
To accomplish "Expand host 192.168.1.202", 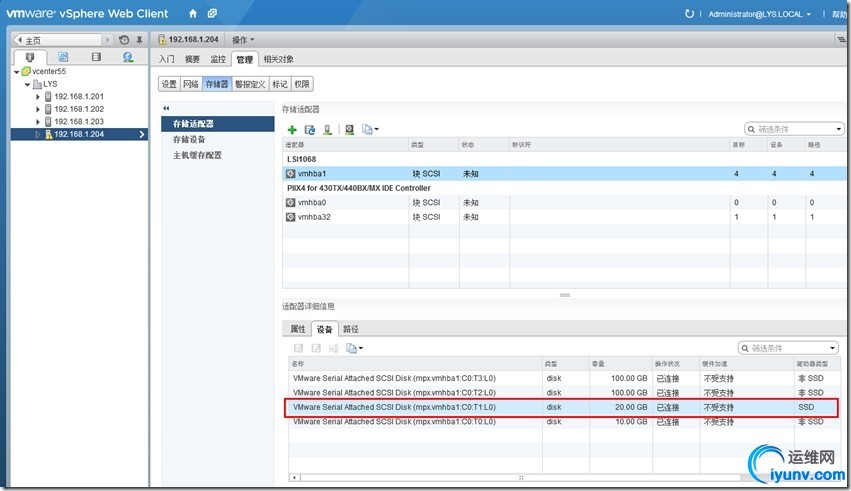I will [x=38, y=109].
